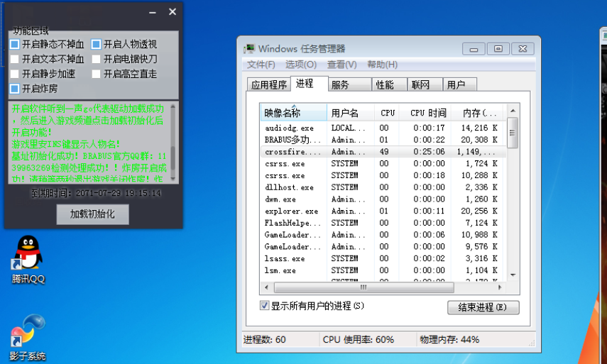Click process list scroll down arrow
607x364 pixels.
click(513, 275)
